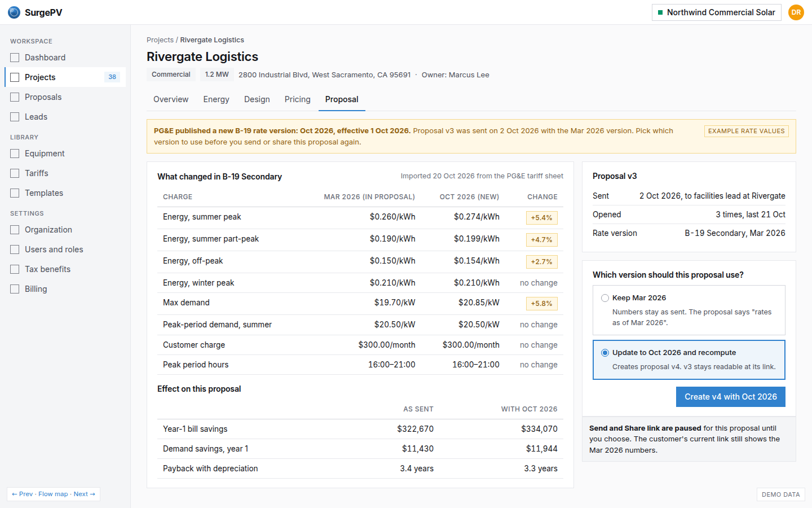Click the 38 projects count badge
The image size is (812, 508).
pyautogui.click(x=112, y=77)
